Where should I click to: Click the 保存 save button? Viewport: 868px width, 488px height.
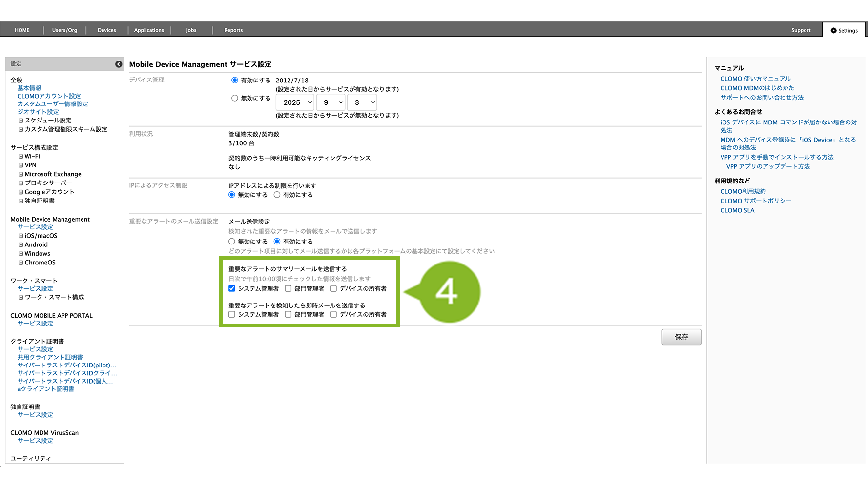(681, 337)
